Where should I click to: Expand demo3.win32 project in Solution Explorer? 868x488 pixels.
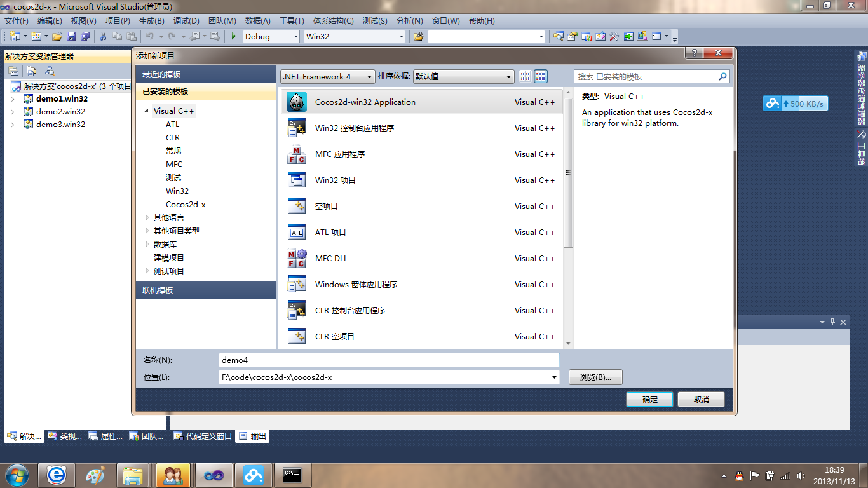click(12, 124)
